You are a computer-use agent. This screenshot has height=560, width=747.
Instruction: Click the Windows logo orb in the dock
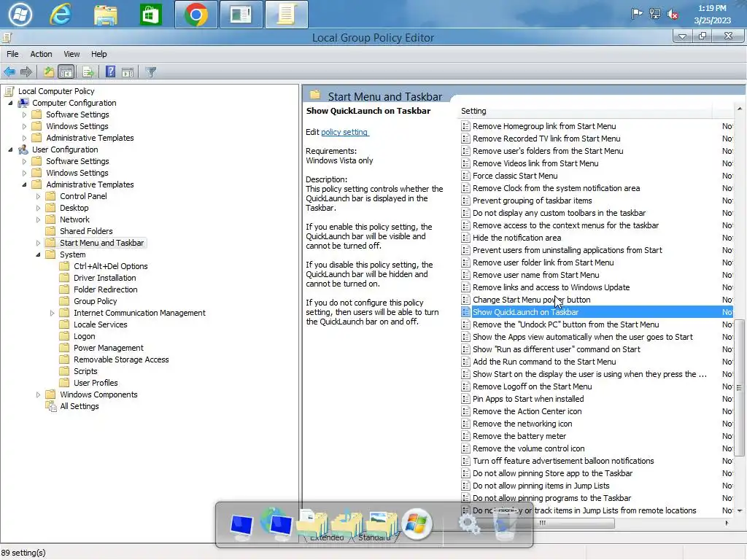click(417, 523)
